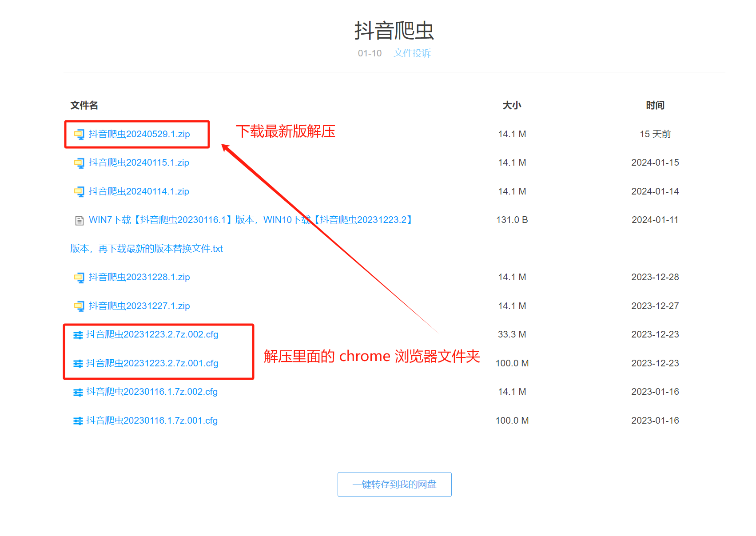Click the cfg icon for 20230116.1.7z.002.cfg
Image resolution: width=756 pixels, height=536 pixels.
pos(78,392)
